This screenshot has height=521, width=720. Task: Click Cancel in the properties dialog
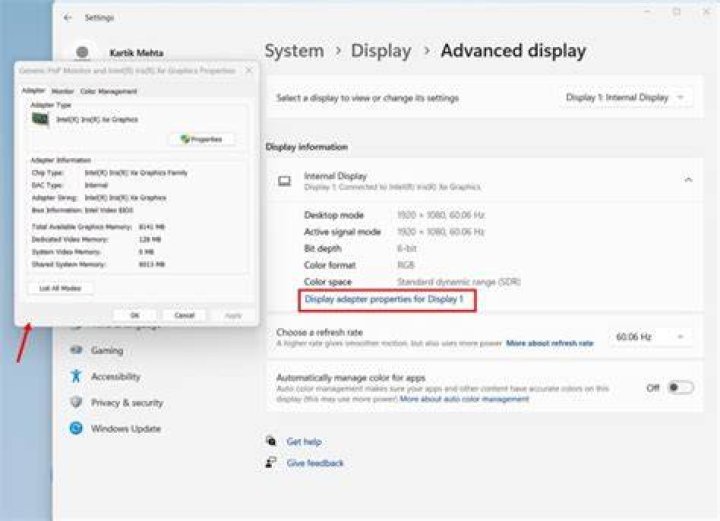tap(185, 315)
